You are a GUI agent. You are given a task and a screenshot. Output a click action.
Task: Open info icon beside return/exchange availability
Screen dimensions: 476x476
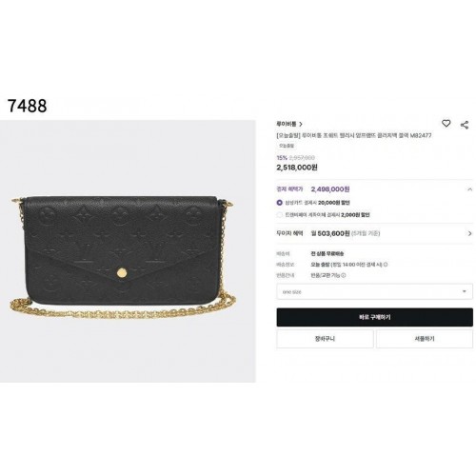point(344,275)
